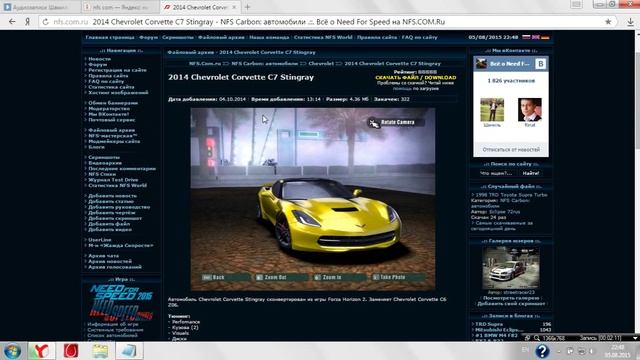Click the yellow Corvette screenshot image

(x=313, y=199)
